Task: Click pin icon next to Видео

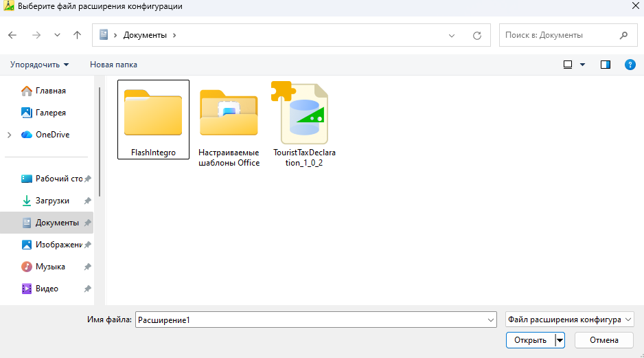Action: tap(87, 289)
